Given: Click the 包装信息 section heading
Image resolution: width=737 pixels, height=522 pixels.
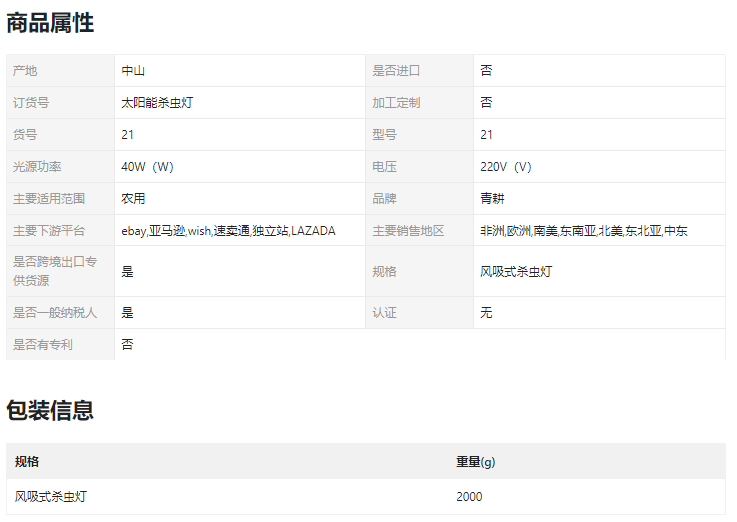Looking at the screenshot, I should click(x=50, y=410).
